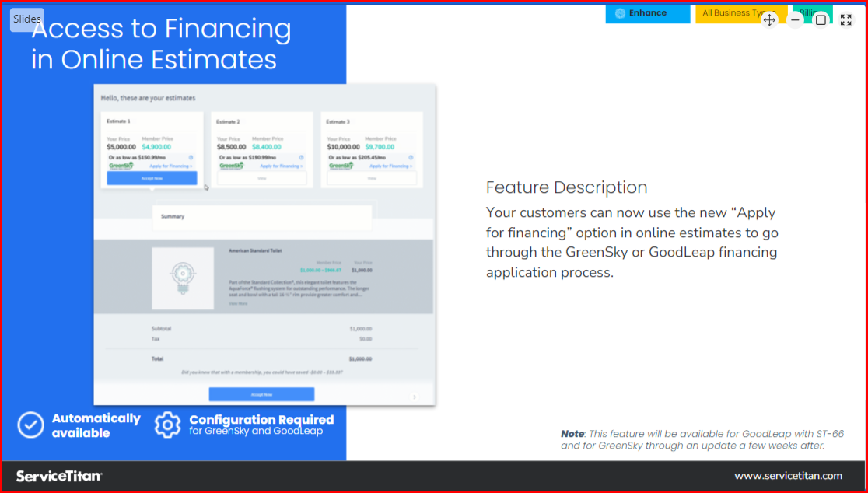Click Accept Now in Estimate 1 card

152,178
